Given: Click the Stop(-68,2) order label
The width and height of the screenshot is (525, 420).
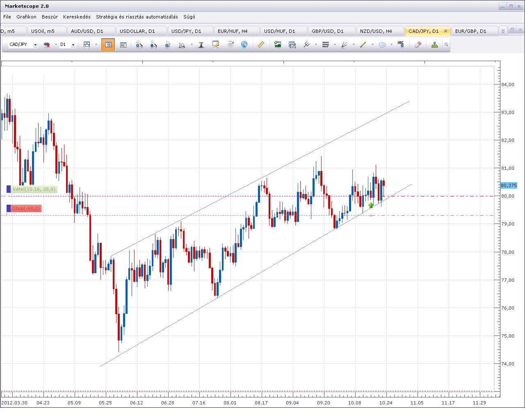Looking at the screenshot, I should tap(26, 208).
